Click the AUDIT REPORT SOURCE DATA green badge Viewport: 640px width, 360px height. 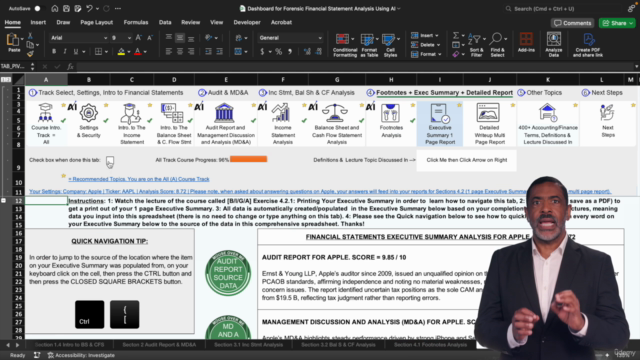pos(228,273)
